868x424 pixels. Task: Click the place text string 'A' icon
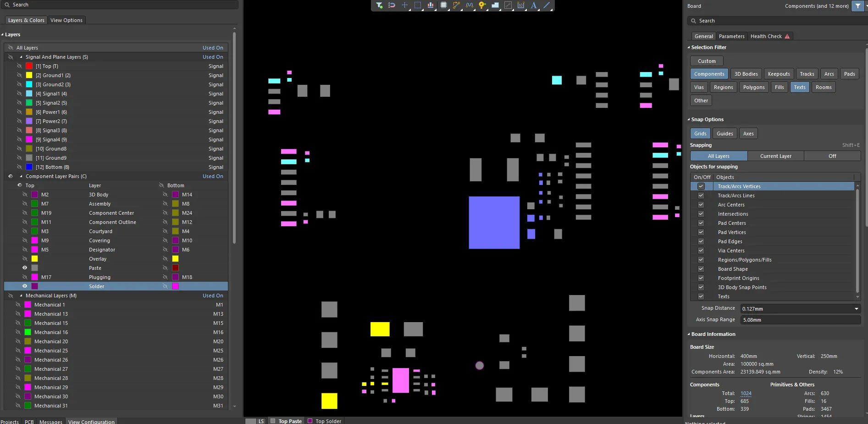click(x=534, y=6)
